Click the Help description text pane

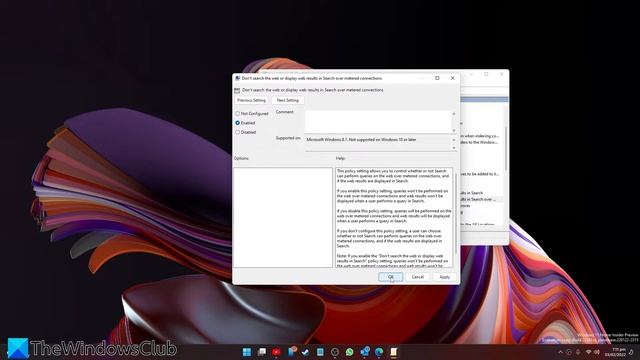[x=394, y=217]
